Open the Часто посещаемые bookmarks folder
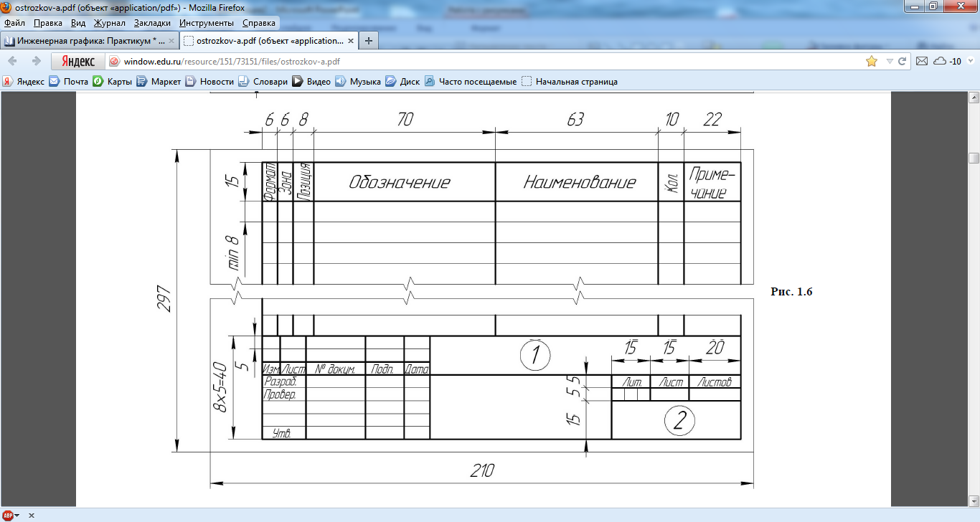Image resolution: width=980 pixels, height=522 pixels. pyautogui.click(x=471, y=82)
